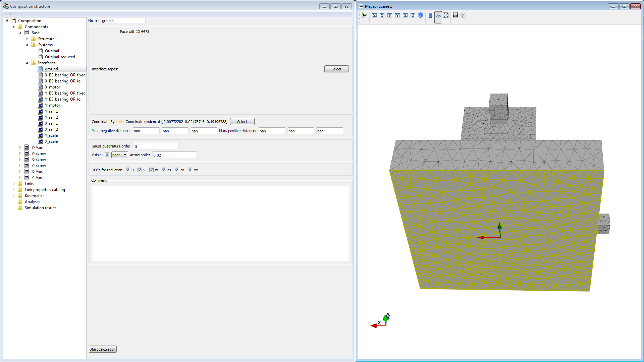644x362 pixels.
Task: Select X_BS_bearing_OR_fixed in the tree
Action: click(65, 75)
